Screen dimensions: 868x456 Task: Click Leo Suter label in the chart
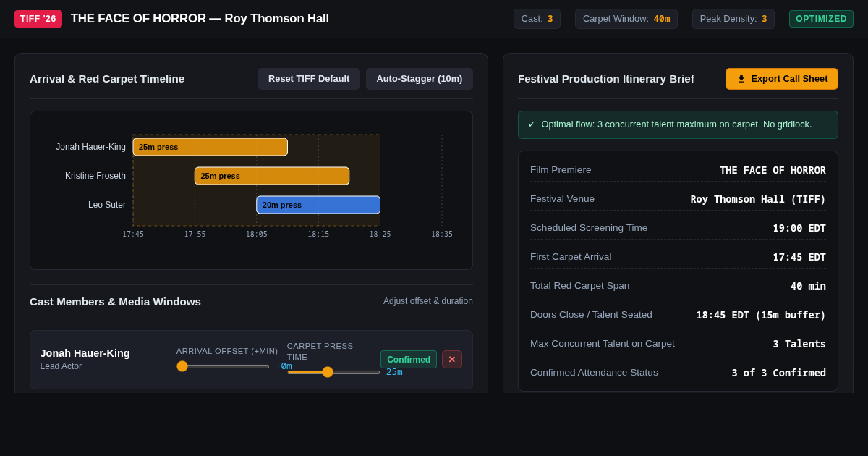[107, 205]
